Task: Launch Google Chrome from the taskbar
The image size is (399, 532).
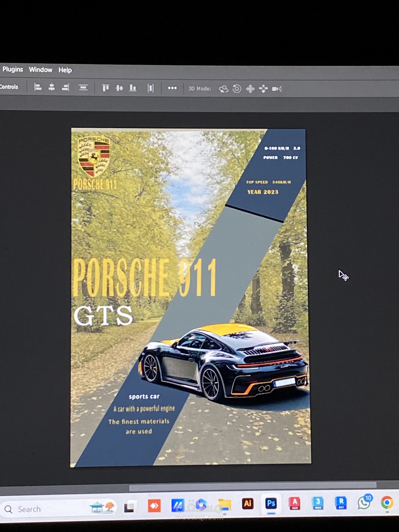Action: (387, 502)
